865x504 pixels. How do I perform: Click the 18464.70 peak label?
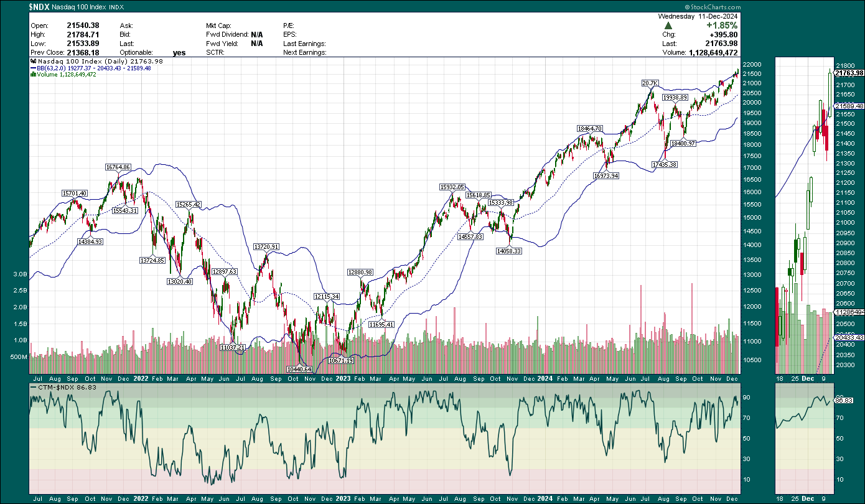pyautogui.click(x=590, y=129)
